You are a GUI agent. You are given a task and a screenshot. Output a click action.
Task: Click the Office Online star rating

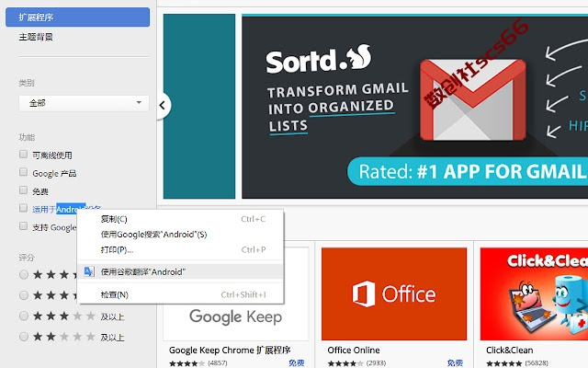[x=345, y=363]
